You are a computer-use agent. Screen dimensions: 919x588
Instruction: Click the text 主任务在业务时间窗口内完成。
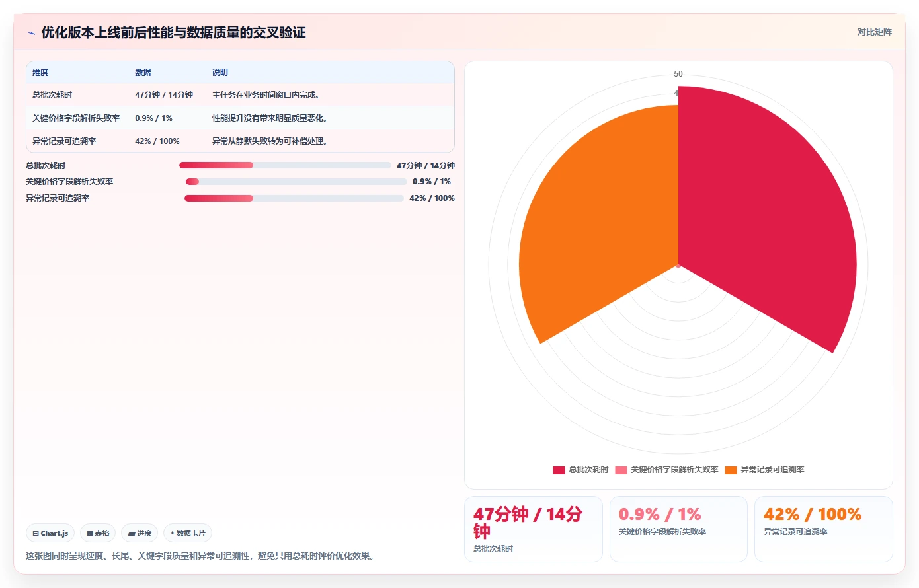267,95
